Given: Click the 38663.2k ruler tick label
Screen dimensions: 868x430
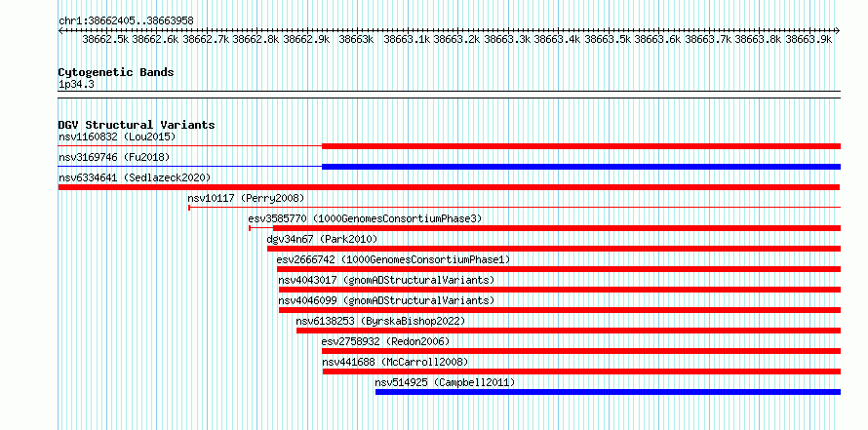Looking at the screenshot, I should click(x=456, y=39).
